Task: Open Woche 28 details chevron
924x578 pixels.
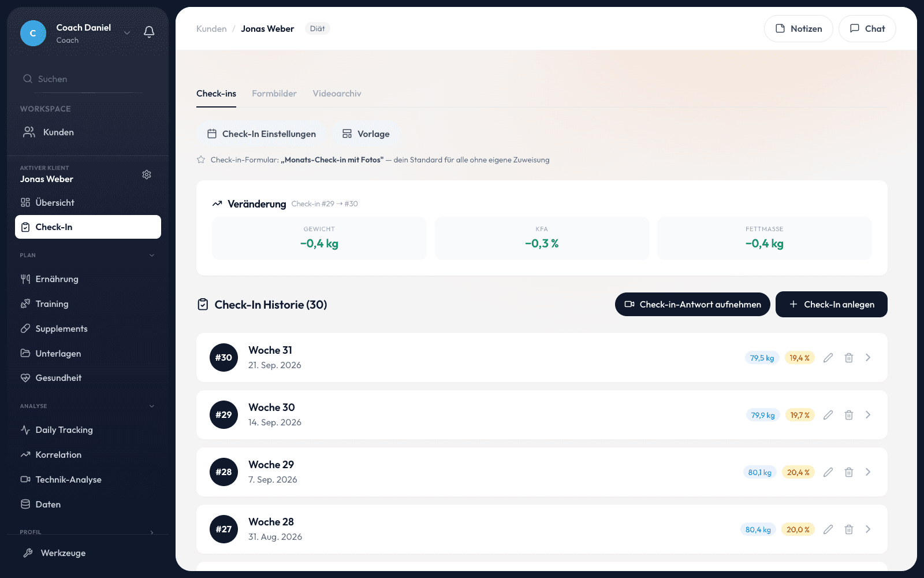Action: pyautogui.click(x=868, y=529)
